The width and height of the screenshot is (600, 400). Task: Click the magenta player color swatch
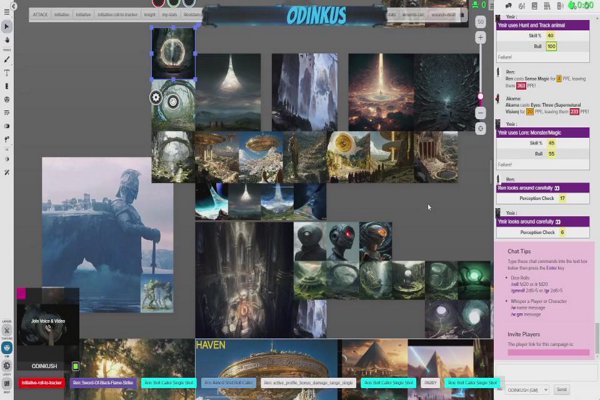[21, 293]
